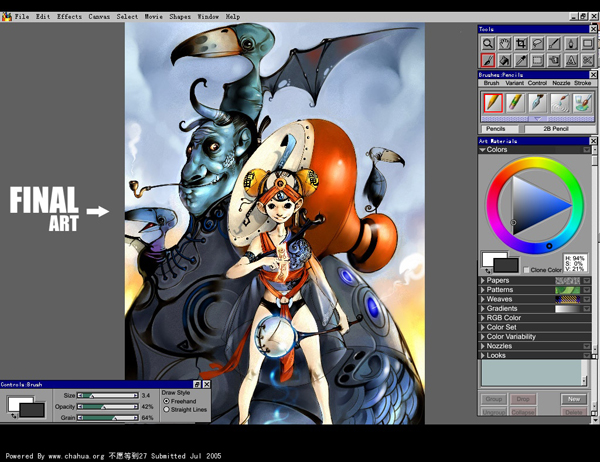The width and height of the screenshot is (600, 462).
Task: Select the Rectangle shape tool in top row
Action: coord(587,44)
